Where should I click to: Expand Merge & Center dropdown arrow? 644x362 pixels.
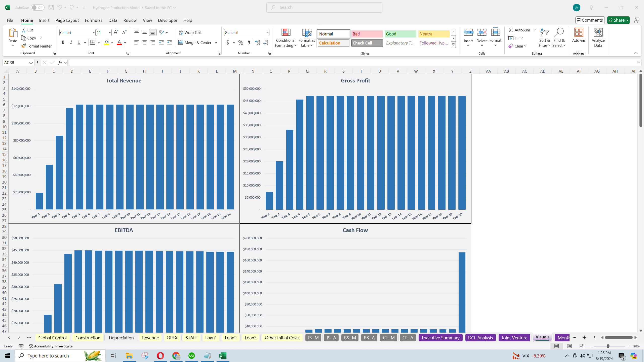click(216, 42)
